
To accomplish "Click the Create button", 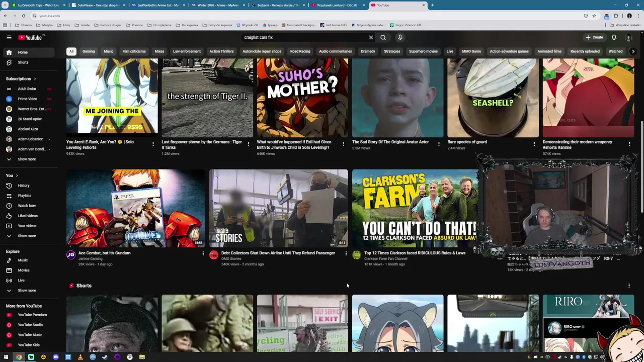I will pos(594,37).
